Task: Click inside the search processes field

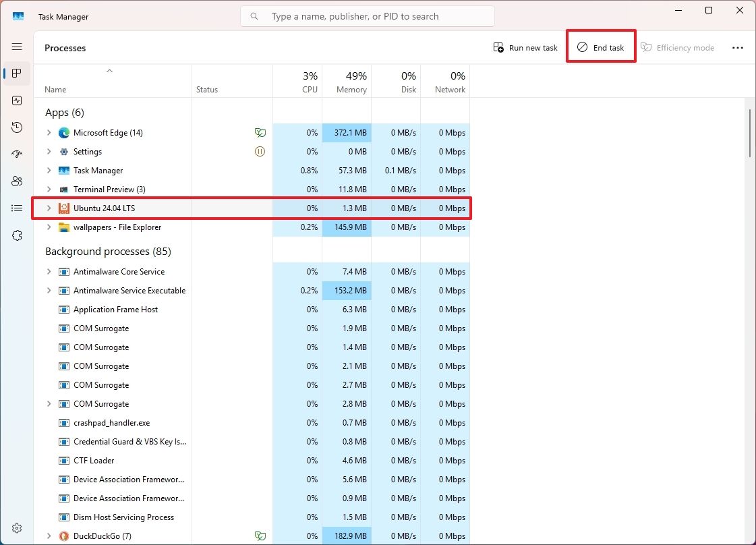Action: point(368,16)
